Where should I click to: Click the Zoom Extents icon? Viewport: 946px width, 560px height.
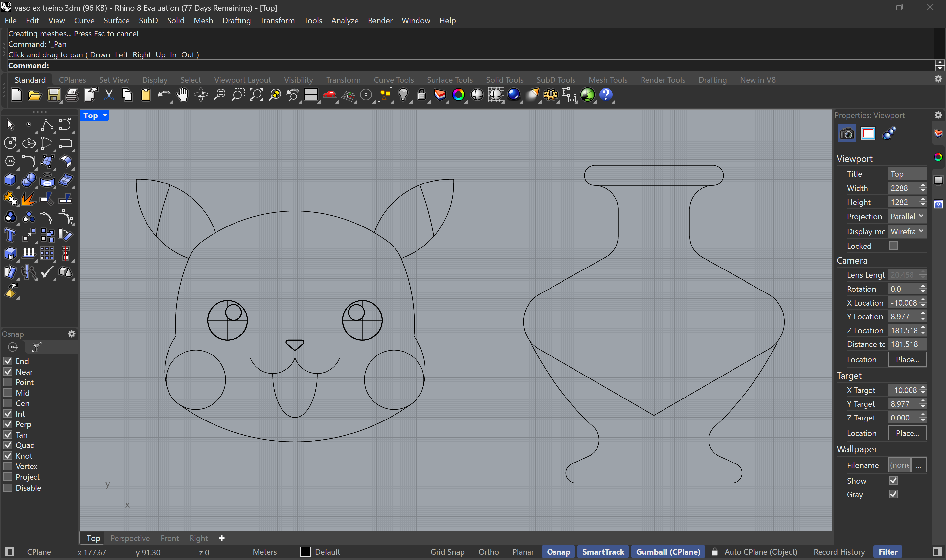click(x=256, y=95)
